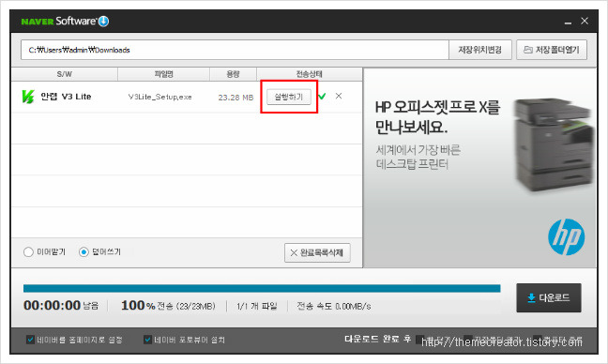Screen dimensions: 608x364
Task: Click the HP logo in the advertisement
Action: 566,236
